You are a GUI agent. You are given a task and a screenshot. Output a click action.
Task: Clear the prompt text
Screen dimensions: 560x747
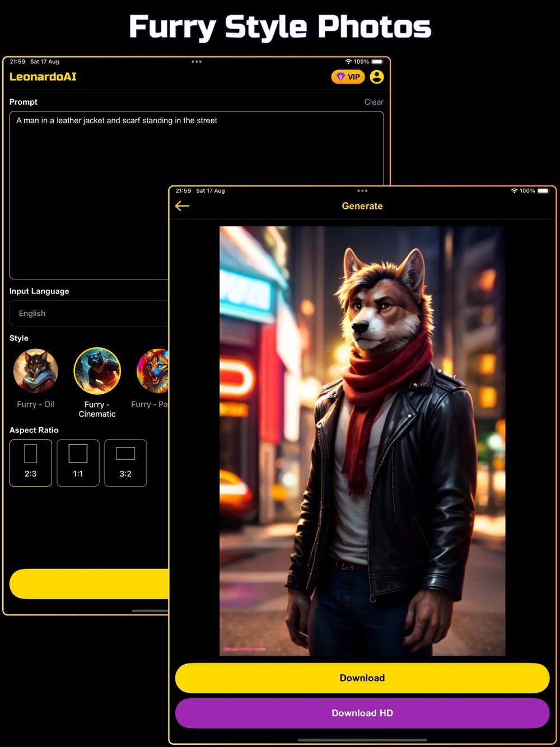tap(374, 102)
